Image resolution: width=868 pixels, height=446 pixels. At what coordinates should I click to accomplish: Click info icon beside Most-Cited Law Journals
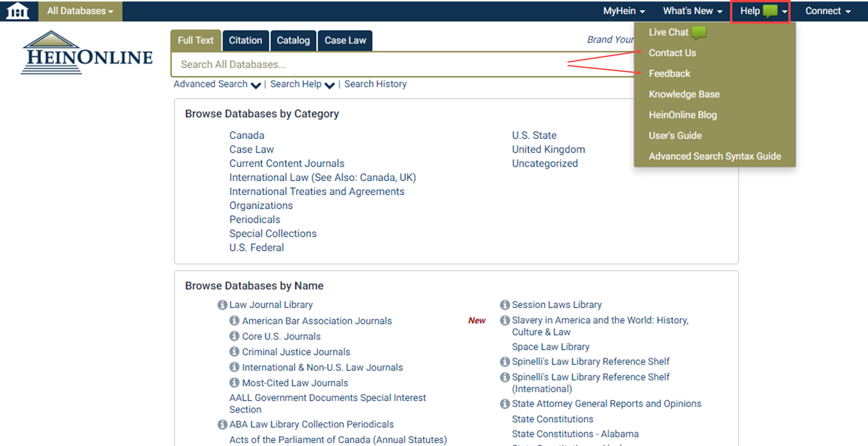coord(234,382)
